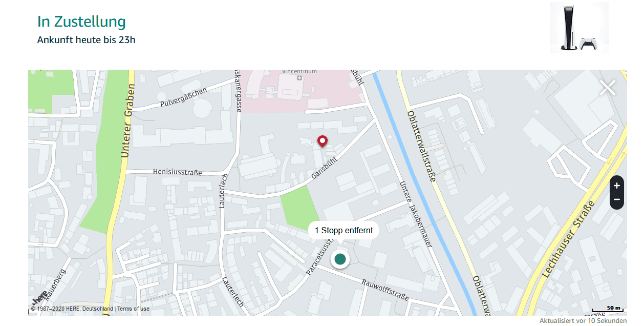The height and width of the screenshot is (326, 644).
Task: Click the HERE Deutschland copyright text
Action: [x=72, y=309]
